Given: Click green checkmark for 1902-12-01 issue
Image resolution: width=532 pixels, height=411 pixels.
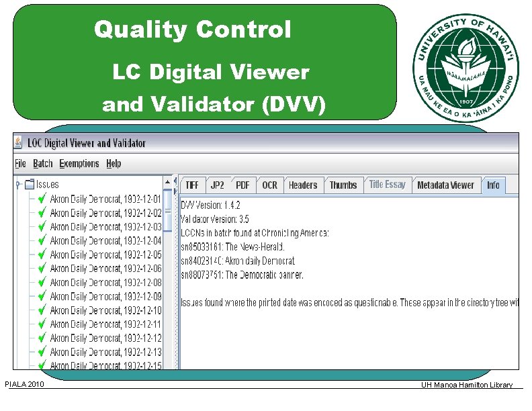Looking at the screenshot, I should tap(42, 198).
